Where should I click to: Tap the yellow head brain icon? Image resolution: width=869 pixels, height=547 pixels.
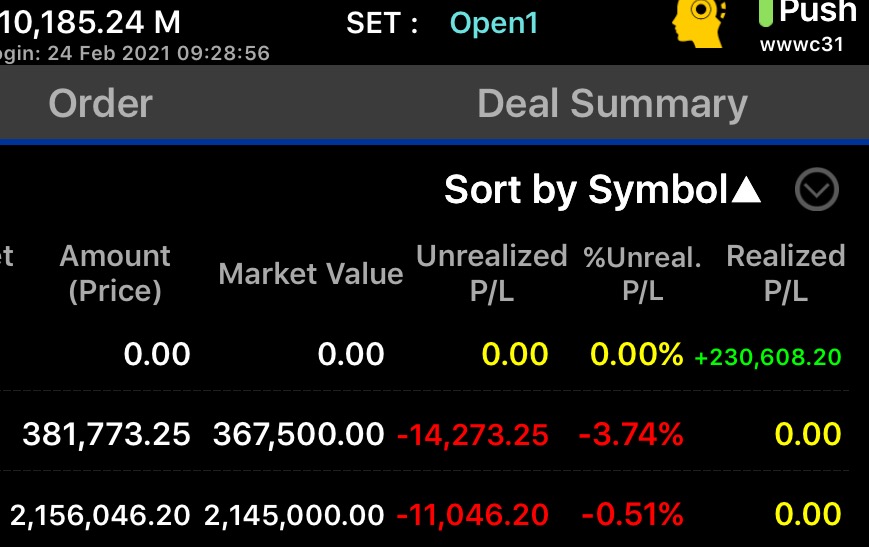coord(699,23)
